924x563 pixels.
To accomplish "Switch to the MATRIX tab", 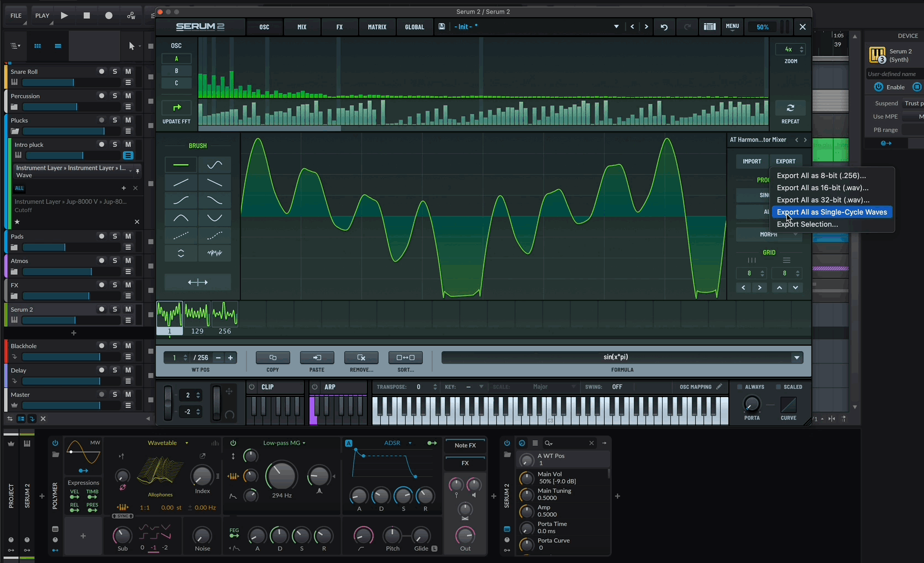I will coord(377,27).
